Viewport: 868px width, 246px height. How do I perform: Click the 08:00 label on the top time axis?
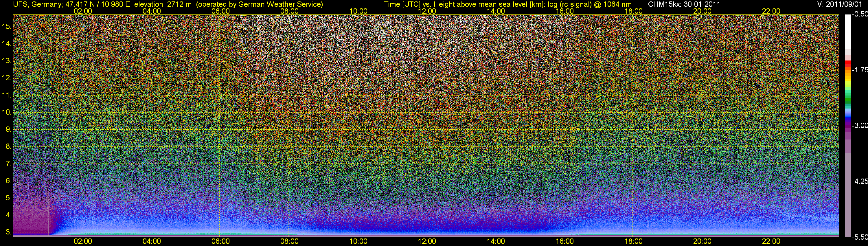coord(289,11)
